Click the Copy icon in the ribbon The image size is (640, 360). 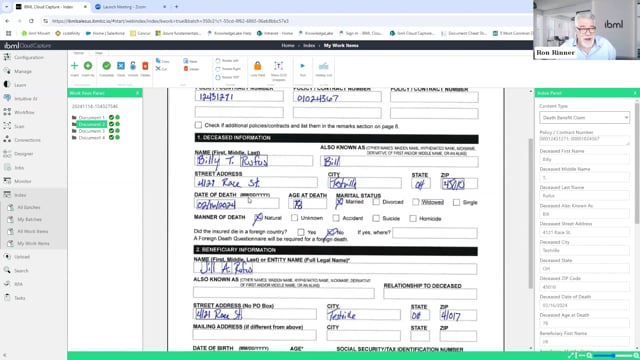pos(158,61)
